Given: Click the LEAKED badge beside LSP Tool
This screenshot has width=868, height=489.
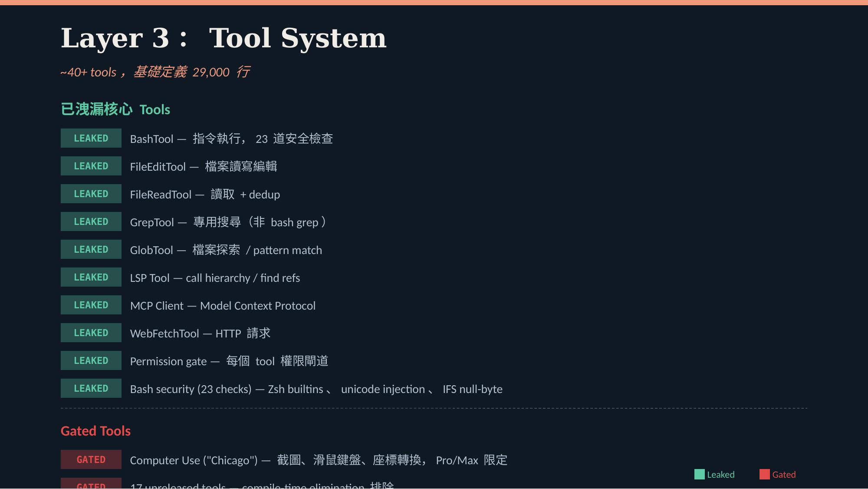Looking at the screenshot, I should [x=91, y=277].
